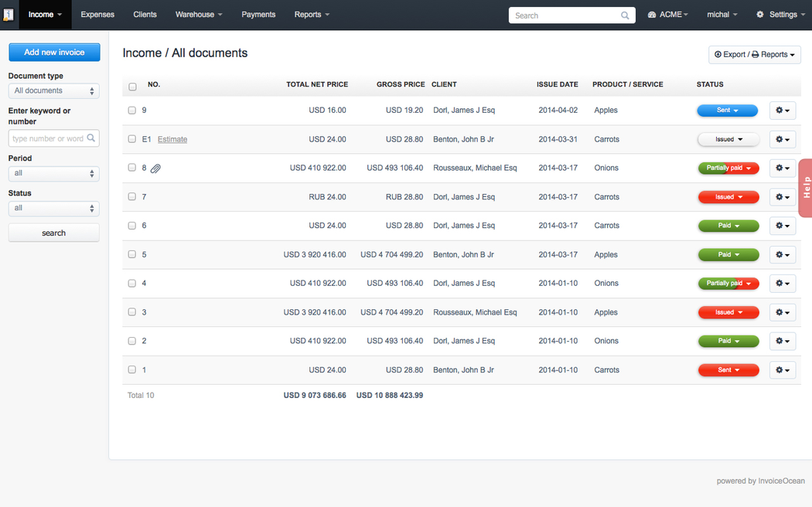
Task: Open the Warehouse menu
Action: tap(199, 15)
